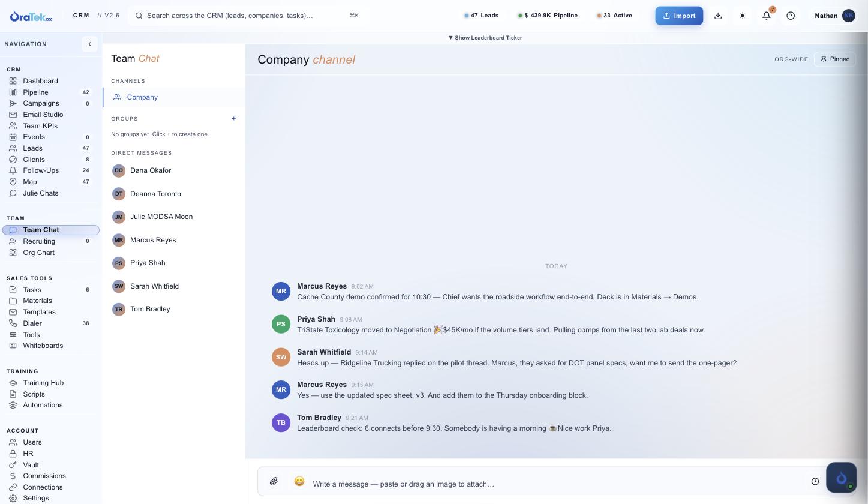Open Dana Okafor direct message
This screenshot has height=504, width=868.
pyautogui.click(x=174, y=170)
